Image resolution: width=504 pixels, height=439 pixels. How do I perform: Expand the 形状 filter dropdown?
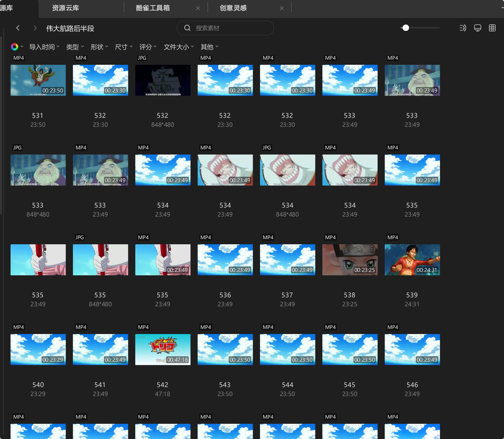tap(99, 47)
